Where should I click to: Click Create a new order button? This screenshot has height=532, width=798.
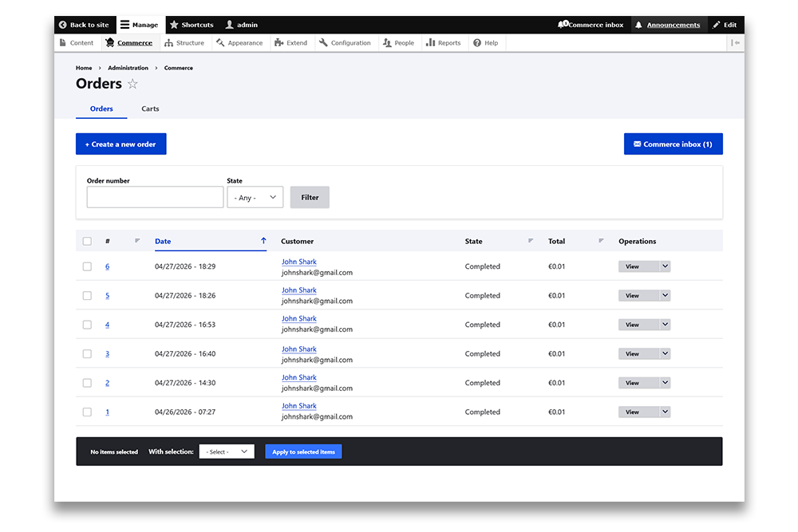pos(121,144)
